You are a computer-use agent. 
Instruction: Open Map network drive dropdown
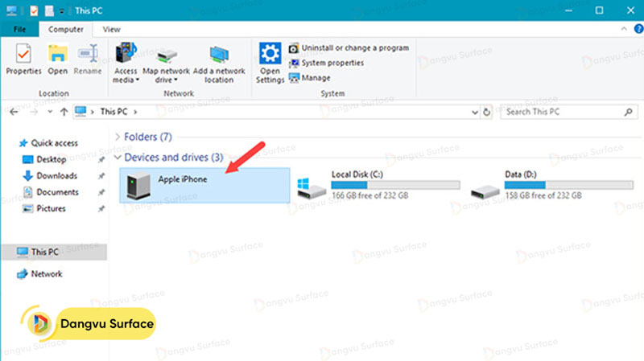tap(166, 63)
